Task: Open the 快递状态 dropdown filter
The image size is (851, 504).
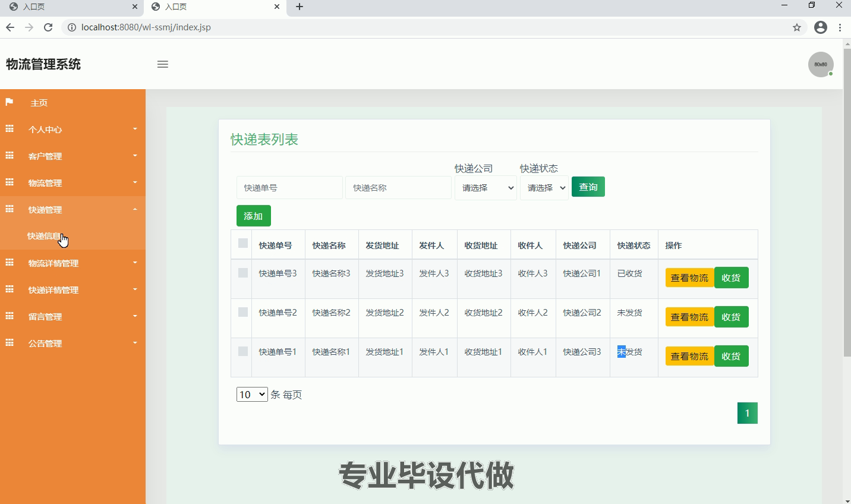Action: pos(544,188)
